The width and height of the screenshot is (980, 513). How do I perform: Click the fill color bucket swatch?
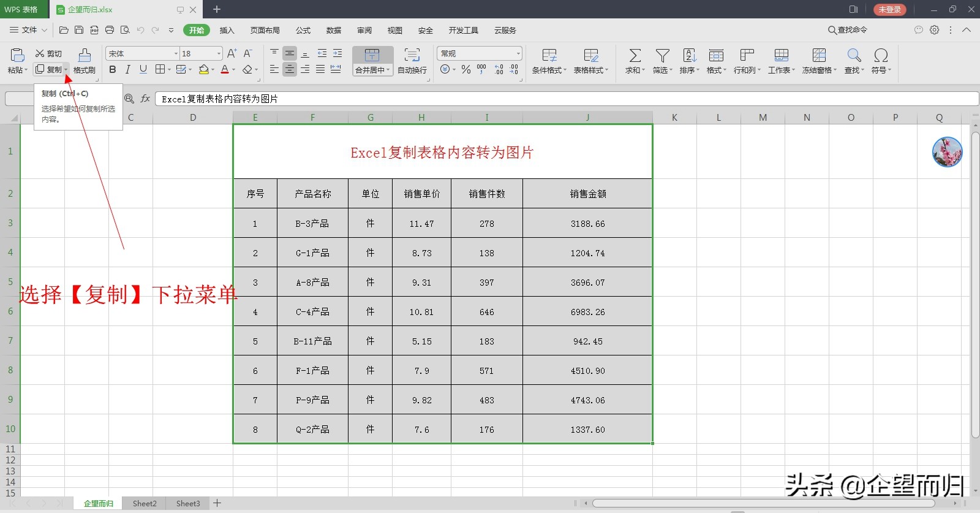[x=204, y=70]
